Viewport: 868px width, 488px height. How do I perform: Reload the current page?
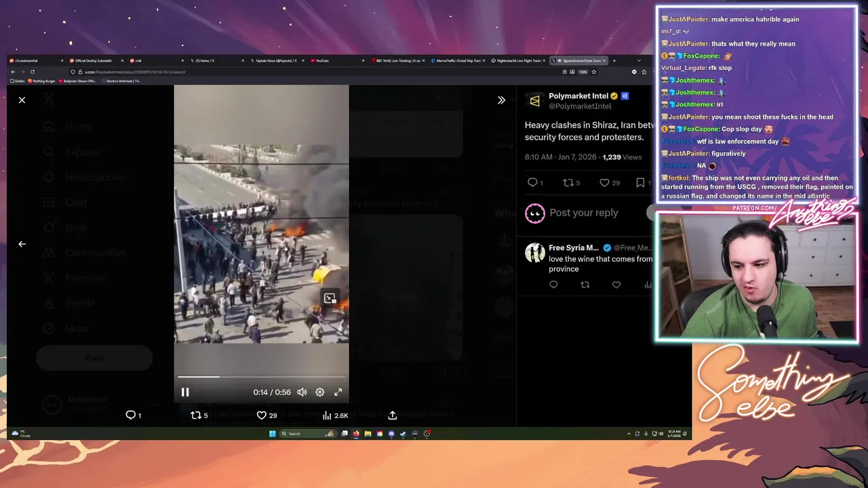pos(32,72)
